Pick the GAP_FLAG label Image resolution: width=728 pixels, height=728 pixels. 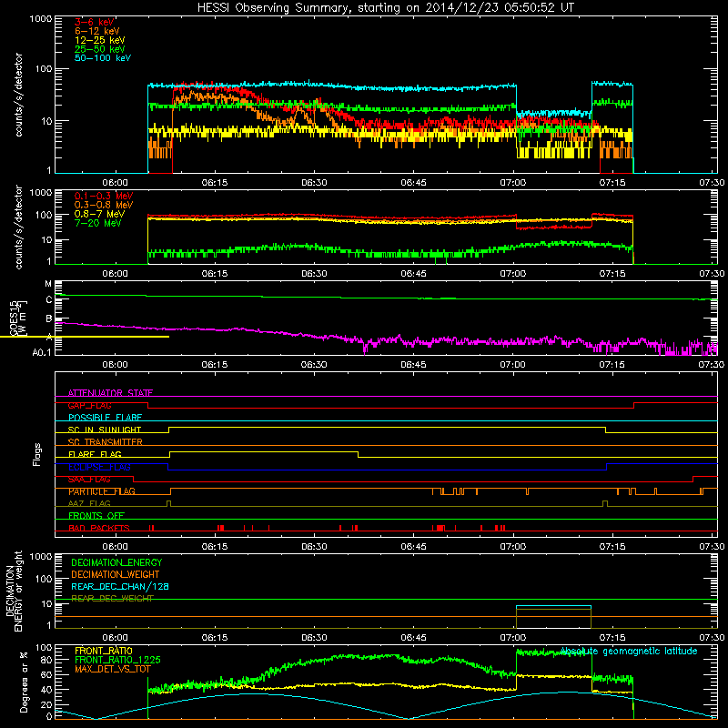tap(89, 405)
